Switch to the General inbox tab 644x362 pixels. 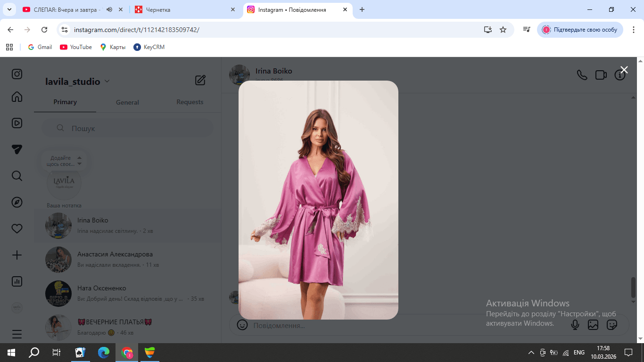coord(127,102)
